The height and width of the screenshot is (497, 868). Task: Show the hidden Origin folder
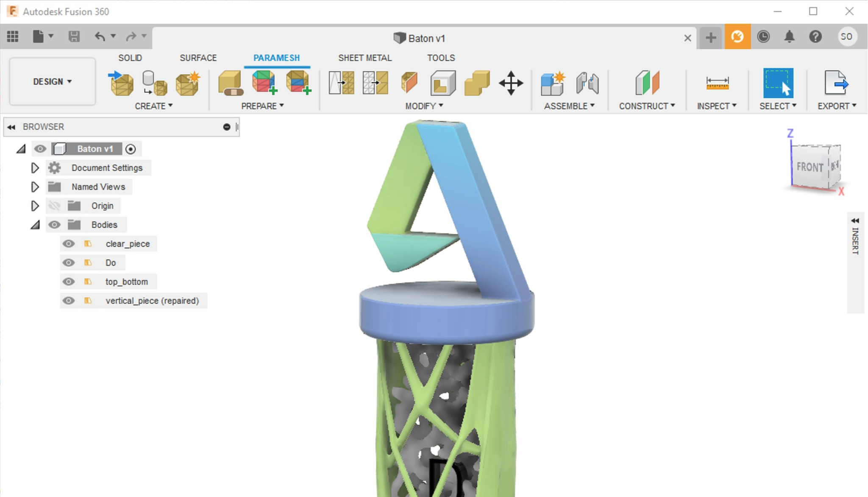coord(54,206)
